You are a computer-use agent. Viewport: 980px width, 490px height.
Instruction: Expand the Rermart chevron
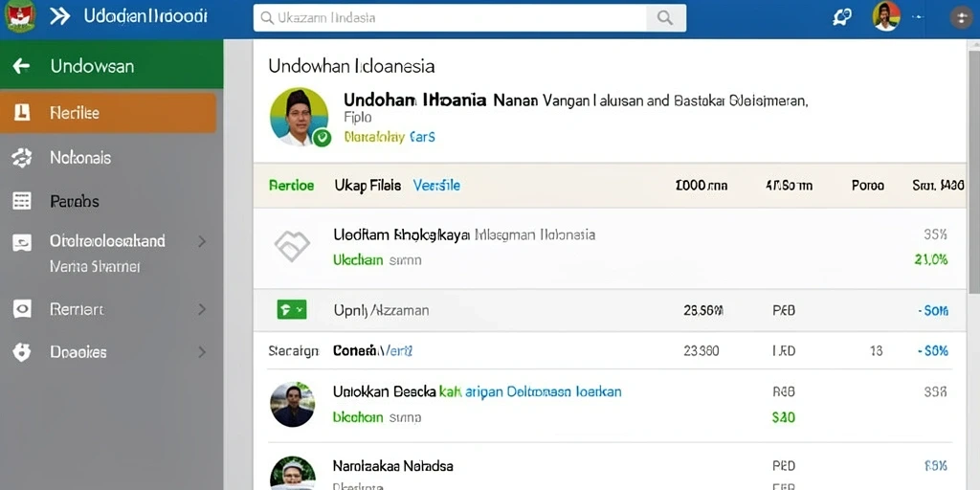coord(202,309)
